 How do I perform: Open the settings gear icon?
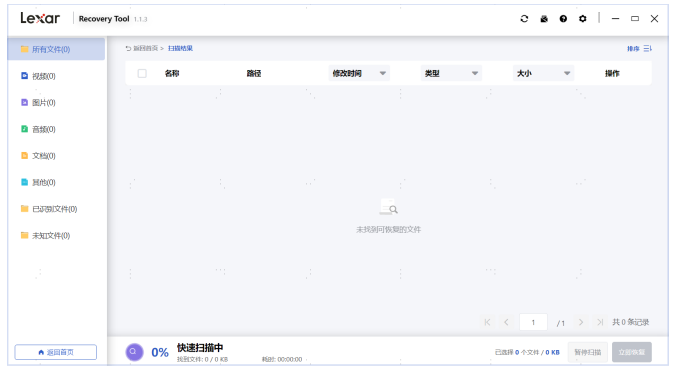pyautogui.click(x=582, y=19)
